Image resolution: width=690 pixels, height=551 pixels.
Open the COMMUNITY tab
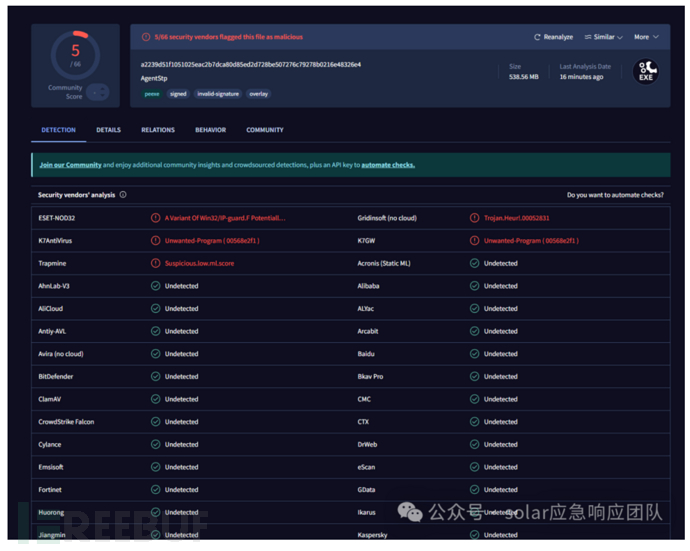(x=265, y=130)
